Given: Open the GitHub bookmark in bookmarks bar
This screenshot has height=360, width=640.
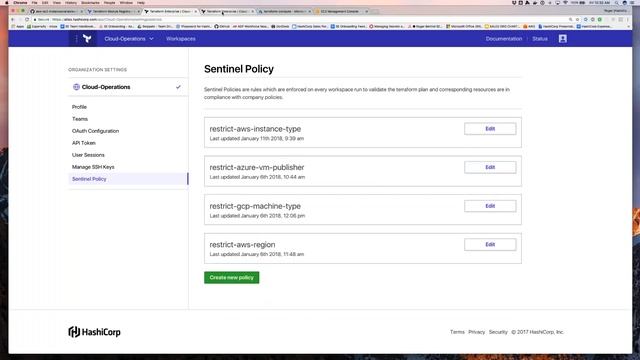Looking at the screenshot, I should click(x=222, y=27).
